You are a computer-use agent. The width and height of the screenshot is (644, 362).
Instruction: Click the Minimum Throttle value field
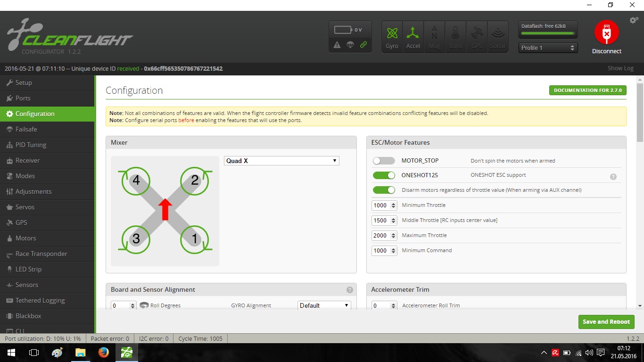(380, 206)
